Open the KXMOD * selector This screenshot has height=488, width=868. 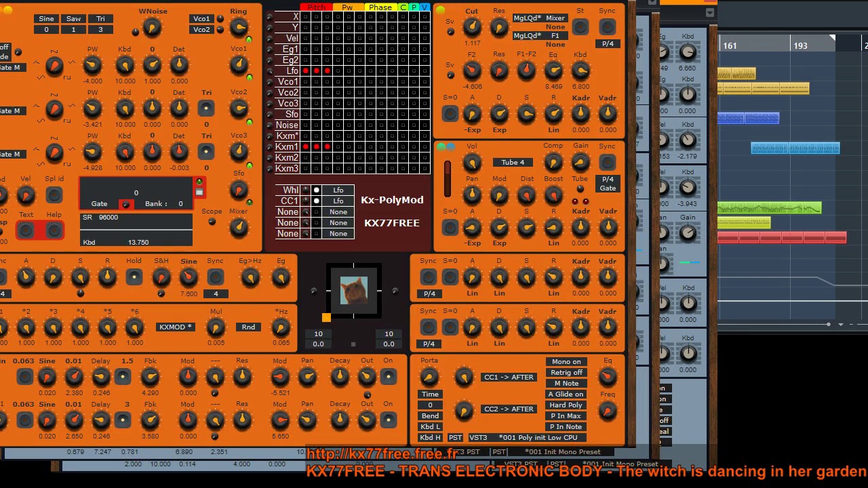(x=175, y=327)
